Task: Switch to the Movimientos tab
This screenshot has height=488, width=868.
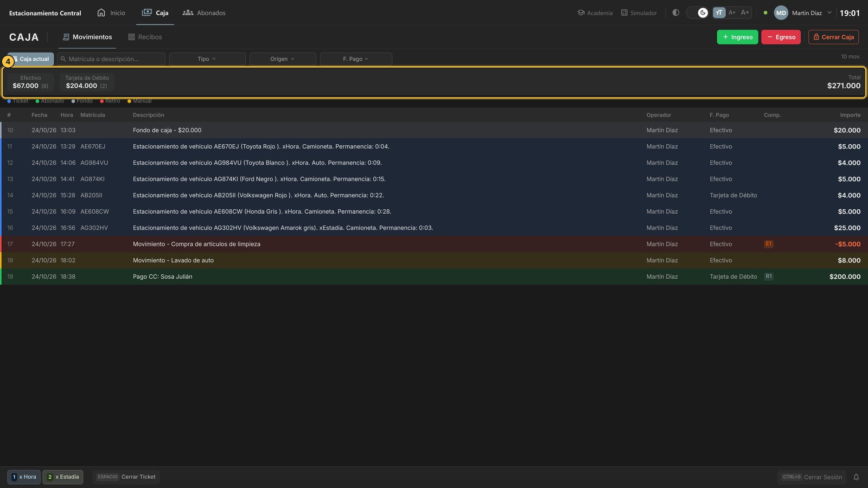Action: point(87,37)
